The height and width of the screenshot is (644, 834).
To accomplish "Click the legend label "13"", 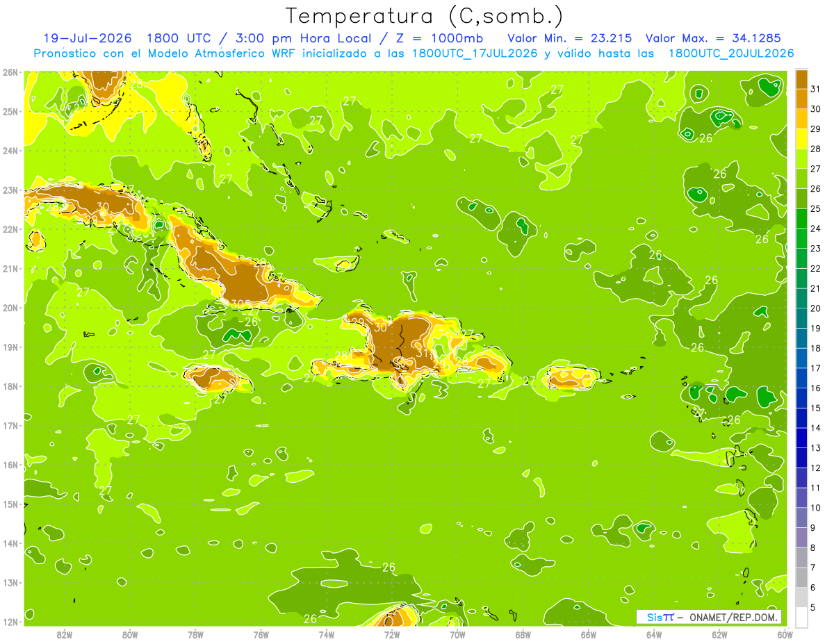I will pos(815,448).
